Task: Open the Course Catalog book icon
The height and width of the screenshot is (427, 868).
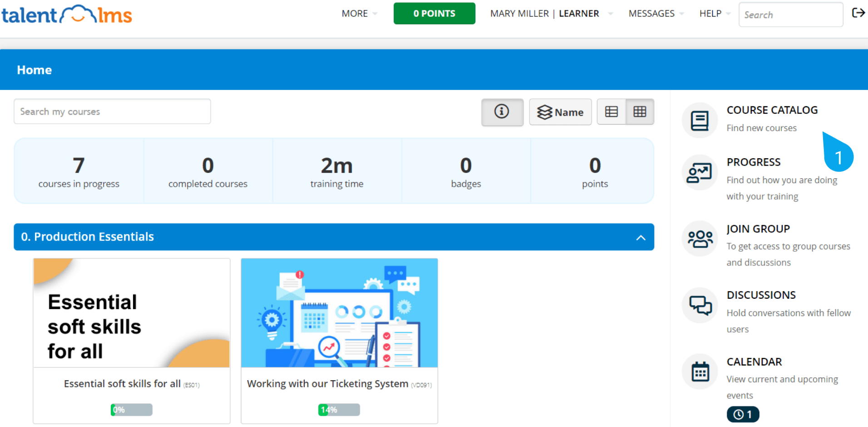Action: point(699,120)
